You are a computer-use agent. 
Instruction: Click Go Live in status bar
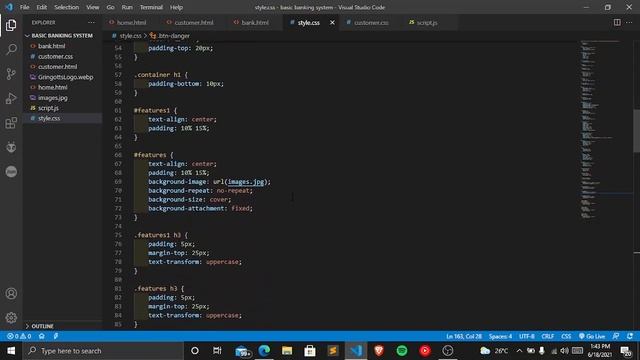(x=592, y=336)
